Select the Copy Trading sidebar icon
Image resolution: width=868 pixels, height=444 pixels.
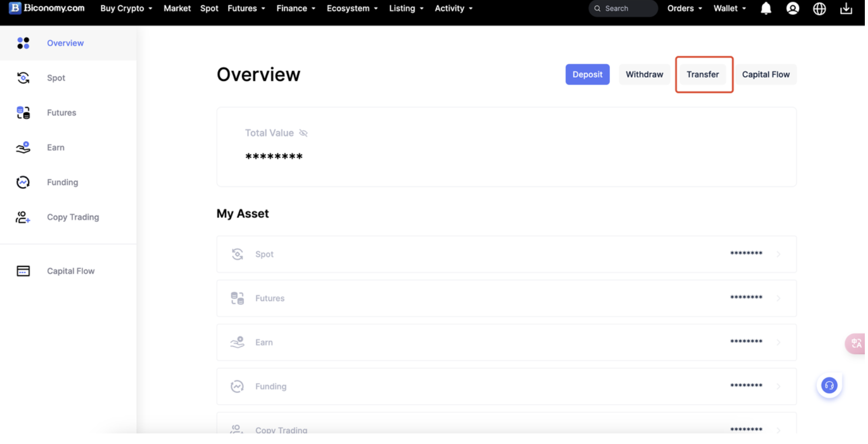(x=23, y=218)
